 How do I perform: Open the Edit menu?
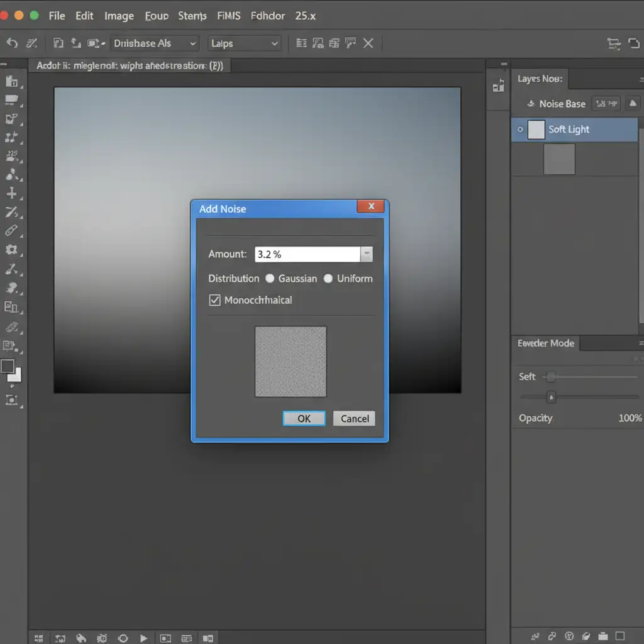[84, 16]
